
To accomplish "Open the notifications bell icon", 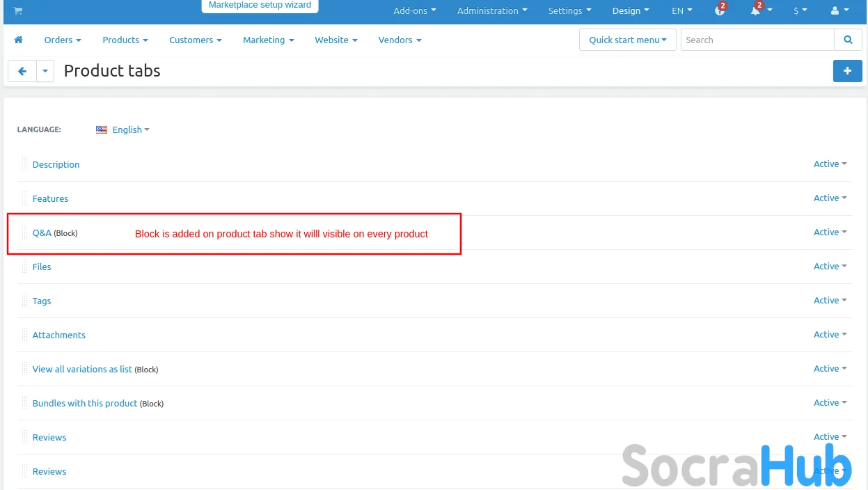I will click(755, 11).
